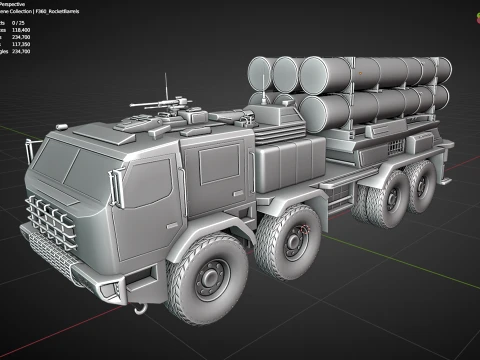Click the tall antenna on the cab roof
Viewport: 480px width, 360px height.
[165, 86]
